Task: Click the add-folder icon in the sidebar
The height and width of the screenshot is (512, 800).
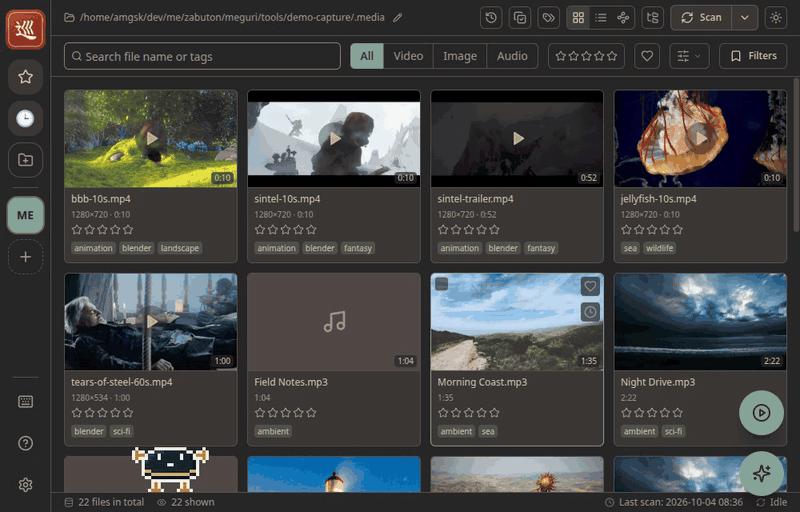Action: (26, 160)
